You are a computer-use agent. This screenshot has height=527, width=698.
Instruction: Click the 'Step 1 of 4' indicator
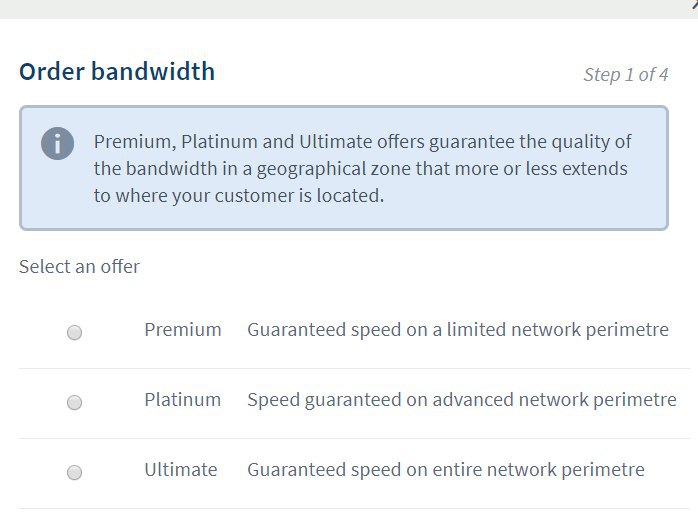coord(626,75)
